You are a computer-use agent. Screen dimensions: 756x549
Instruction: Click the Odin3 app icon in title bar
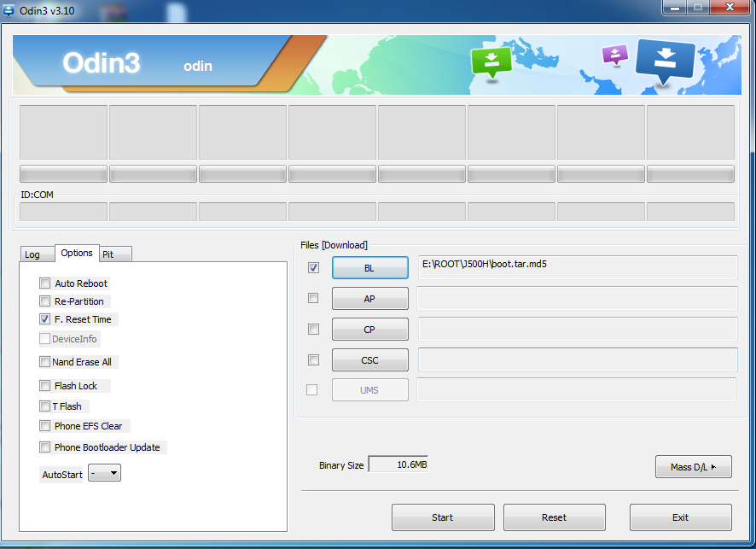(x=9, y=10)
